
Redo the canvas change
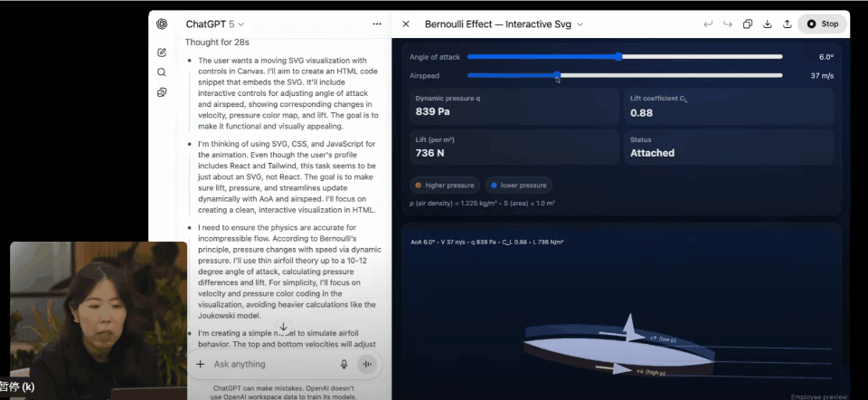coord(727,24)
